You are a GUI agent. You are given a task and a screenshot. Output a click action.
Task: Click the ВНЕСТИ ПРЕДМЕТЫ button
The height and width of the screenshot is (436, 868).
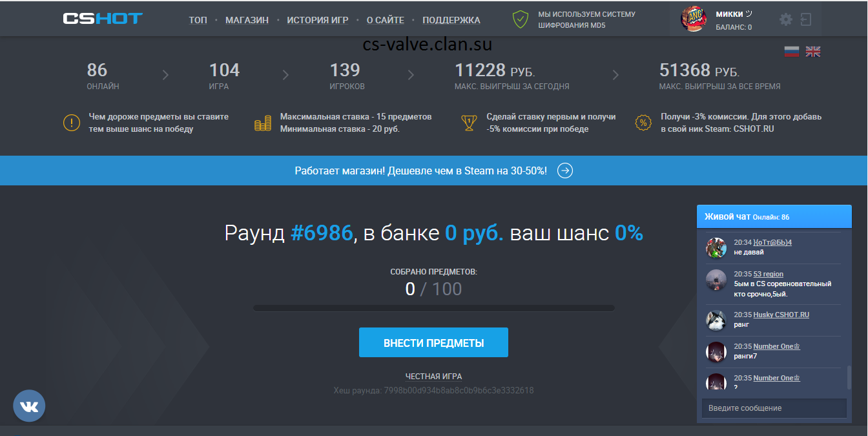(433, 342)
